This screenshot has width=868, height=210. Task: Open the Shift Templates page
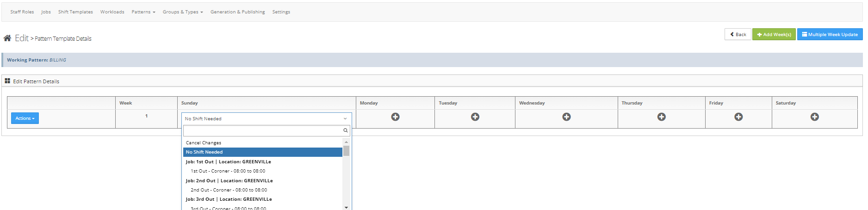point(75,12)
